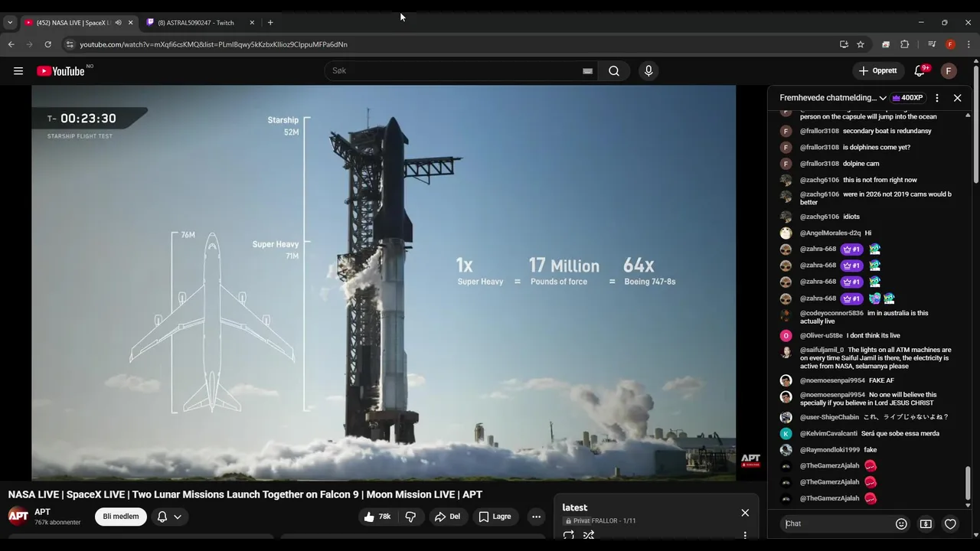Click the video player frame

tap(384, 282)
